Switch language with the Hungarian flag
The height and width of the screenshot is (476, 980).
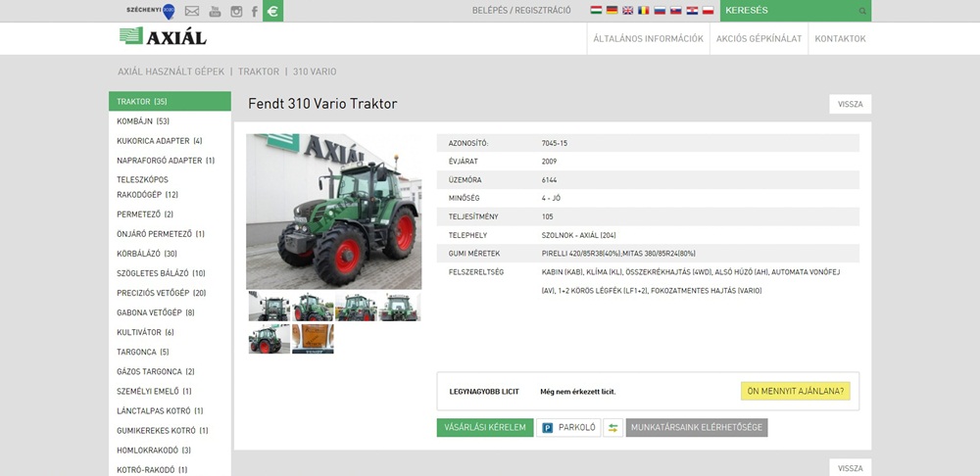click(596, 11)
